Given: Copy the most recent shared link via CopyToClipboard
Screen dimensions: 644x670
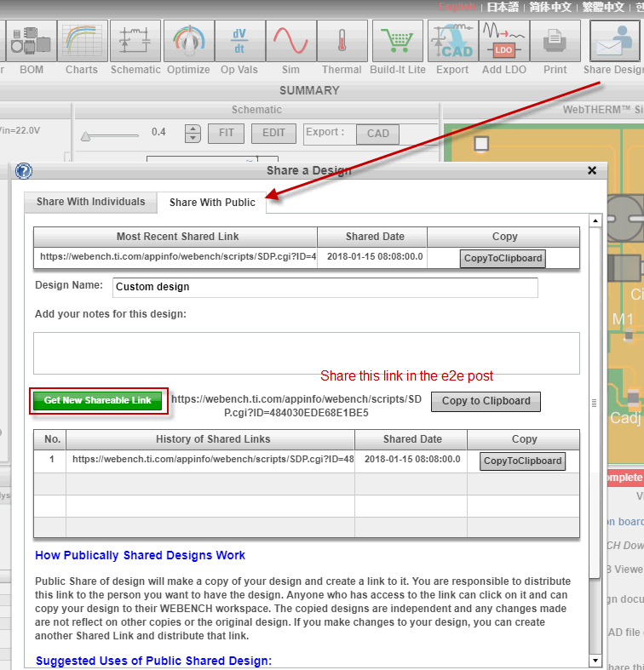Looking at the screenshot, I should coord(503,259).
